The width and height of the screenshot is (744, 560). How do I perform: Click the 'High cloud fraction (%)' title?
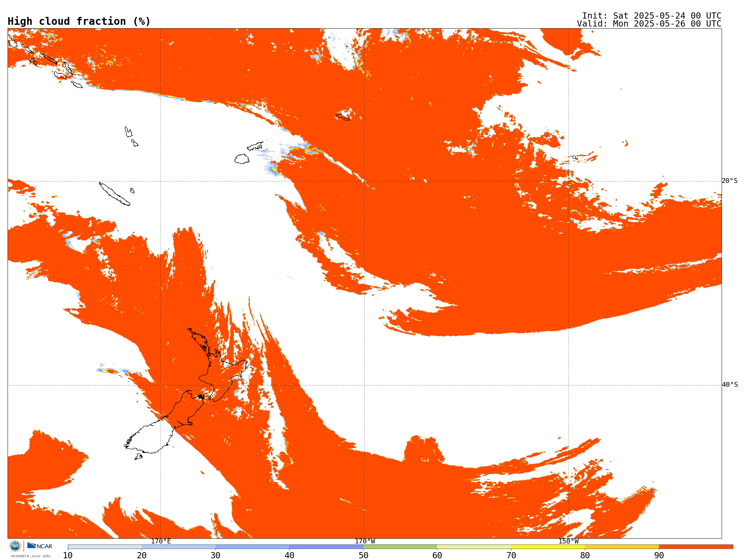click(79, 21)
